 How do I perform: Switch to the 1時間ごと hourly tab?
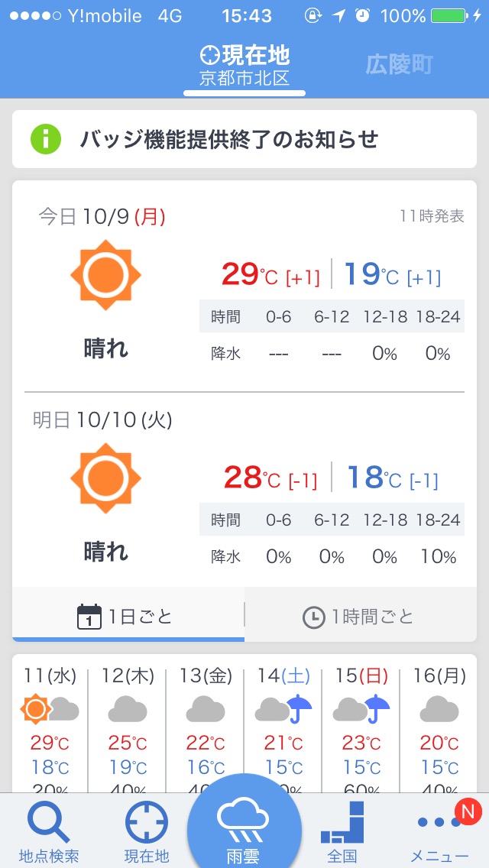361,615
